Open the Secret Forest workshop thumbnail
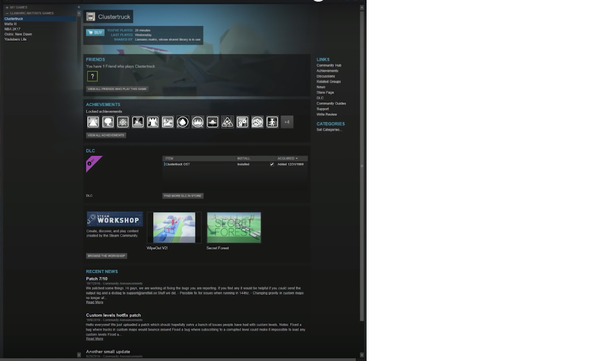This screenshot has width=590, height=361. 234,227
